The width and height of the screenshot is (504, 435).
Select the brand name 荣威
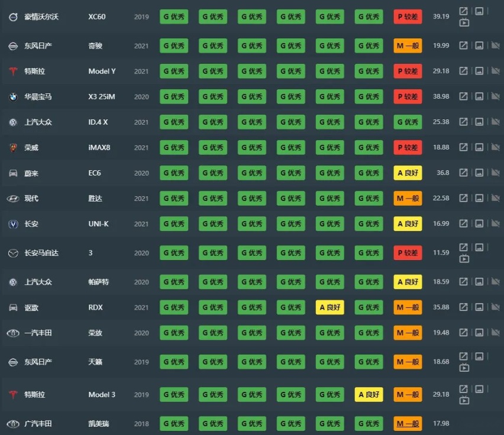click(31, 148)
